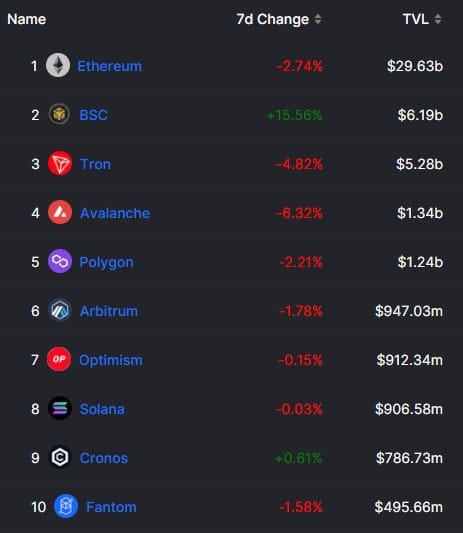Image resolution: width=463 pixels, height=533 pixels.
Task: Click the Ethereum logo icon
Action: (x=58, y=65)
